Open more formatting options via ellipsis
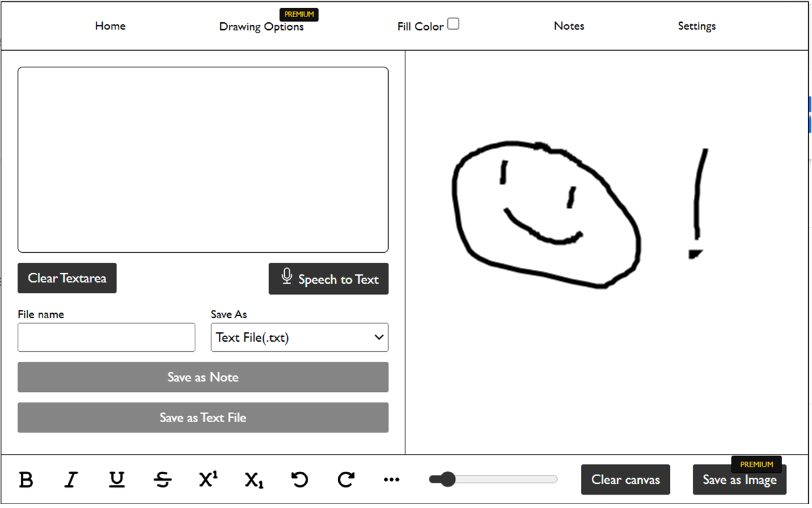This screenshot has height=508, width=812. pos(391,480)
